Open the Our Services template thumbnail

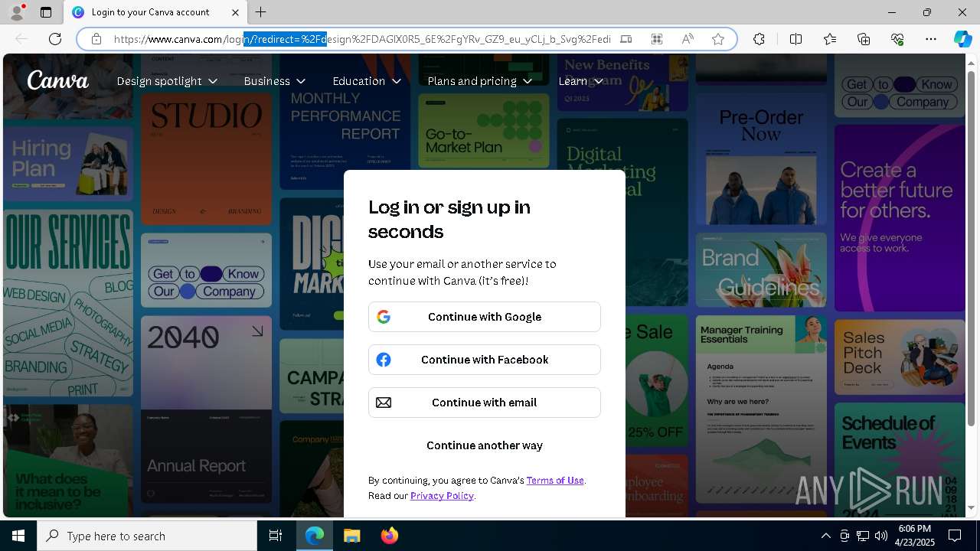[x=67, y=302]
